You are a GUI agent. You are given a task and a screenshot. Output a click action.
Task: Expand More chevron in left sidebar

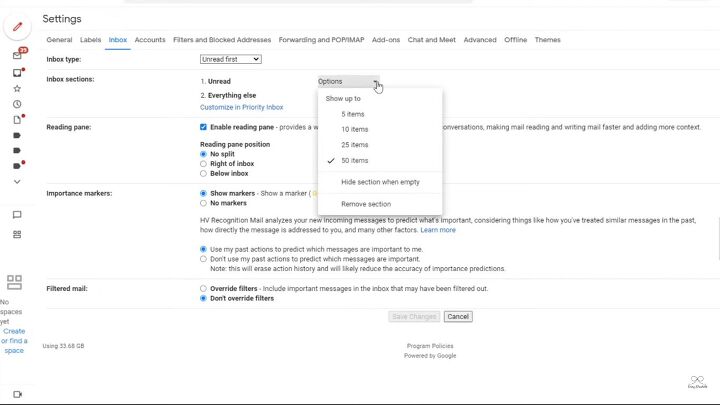17,182
